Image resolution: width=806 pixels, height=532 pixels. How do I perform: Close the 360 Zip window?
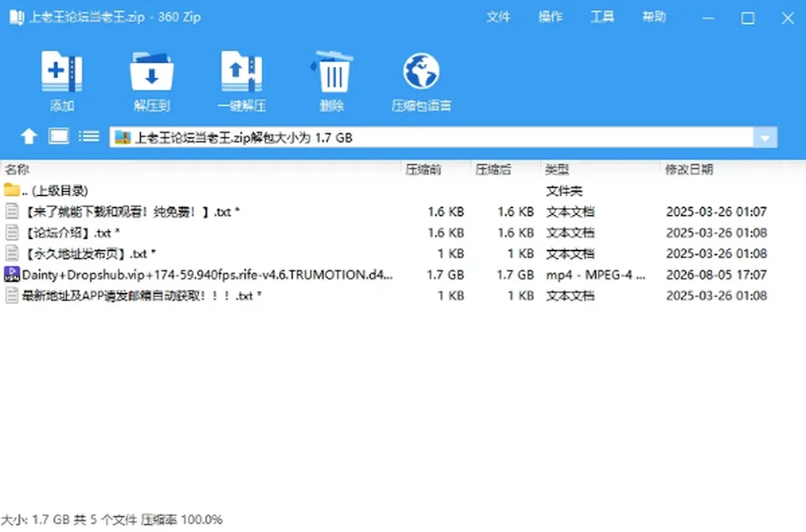788,18
